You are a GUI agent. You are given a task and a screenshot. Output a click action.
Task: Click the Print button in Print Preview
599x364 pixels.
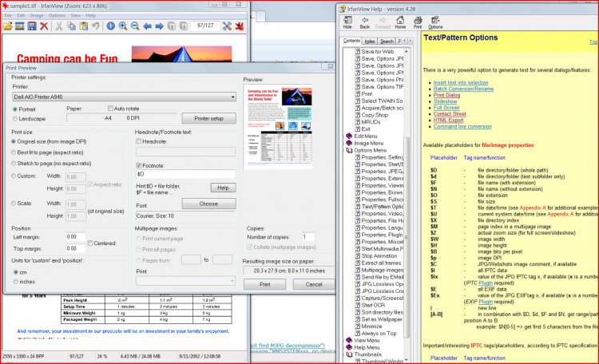click(x=264, y=284)
